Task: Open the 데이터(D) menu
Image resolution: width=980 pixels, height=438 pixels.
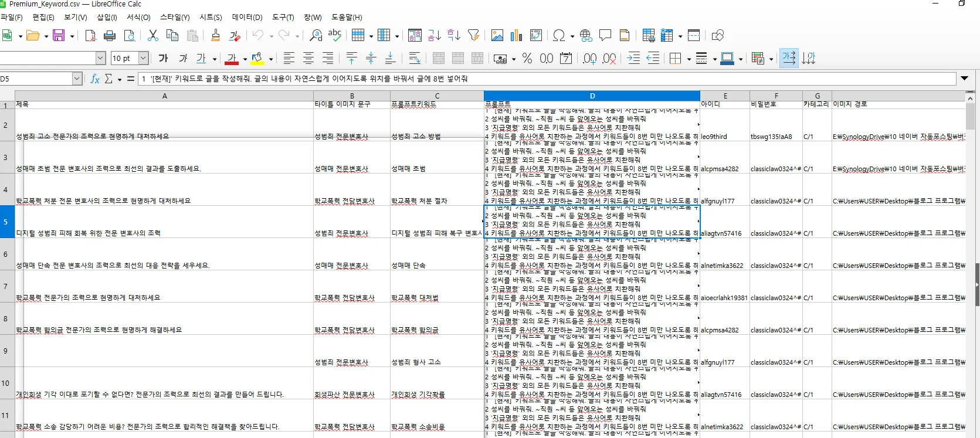Action: coord(247,17)
